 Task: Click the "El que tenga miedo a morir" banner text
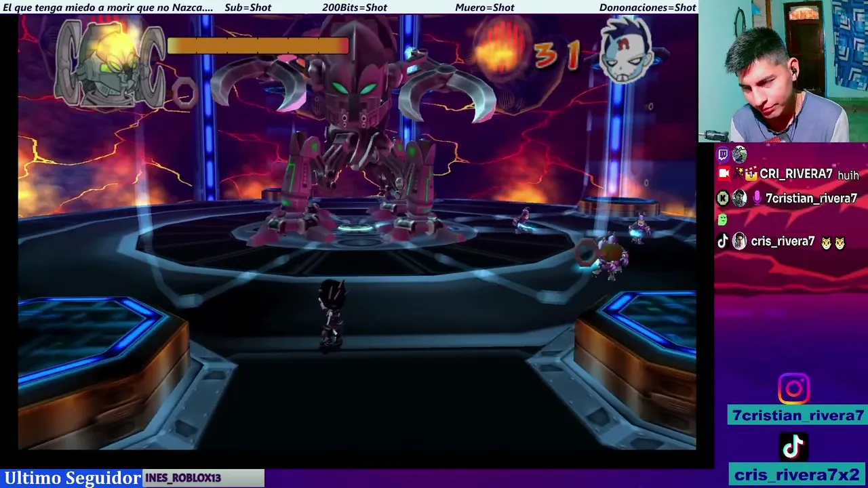[108, 7]
